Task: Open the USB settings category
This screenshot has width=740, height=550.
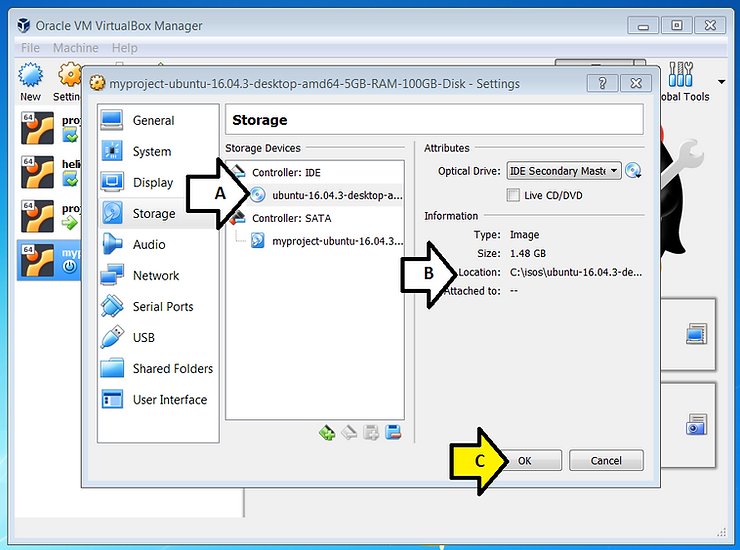Action: coord(158,338)
